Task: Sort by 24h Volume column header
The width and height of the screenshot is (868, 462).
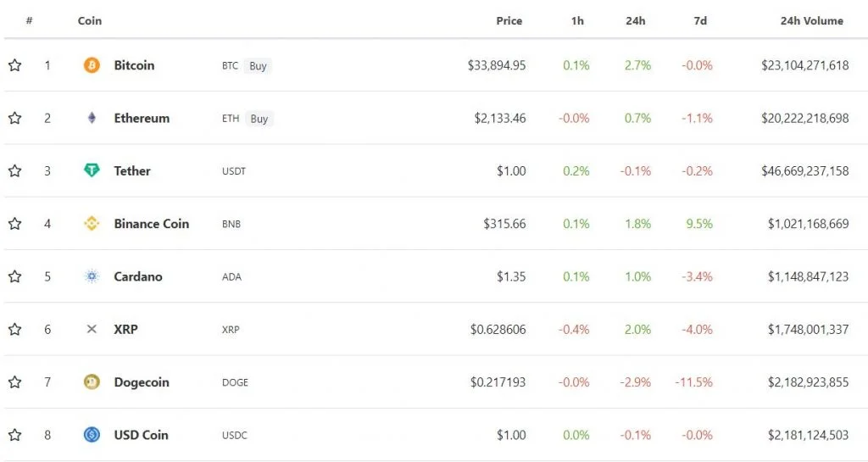Action: pos(811,20)
